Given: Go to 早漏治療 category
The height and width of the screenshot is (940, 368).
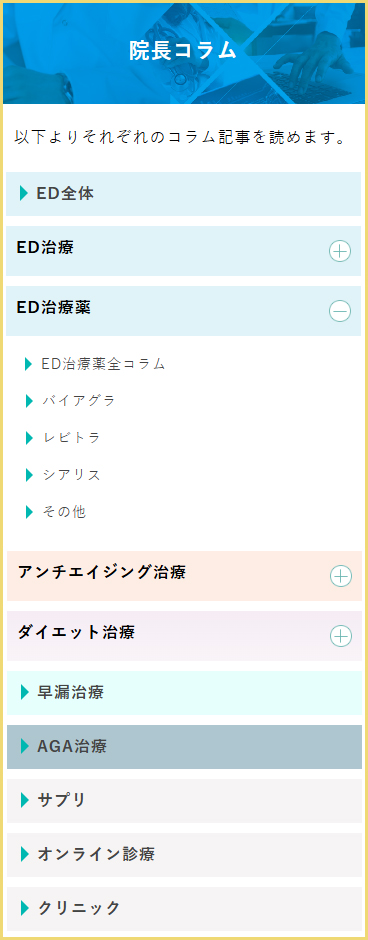Looking at the screenshot, I should [x=185, y=693].
